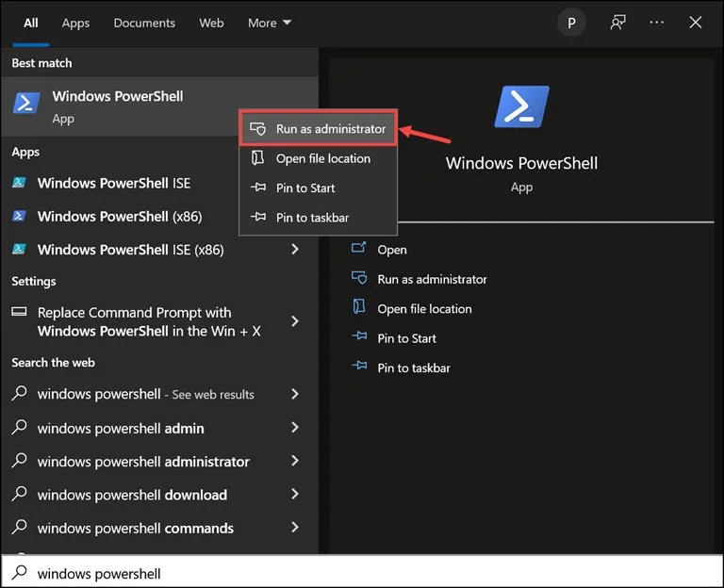Click search icon beside powershell administrator

(x=20, y=460)
